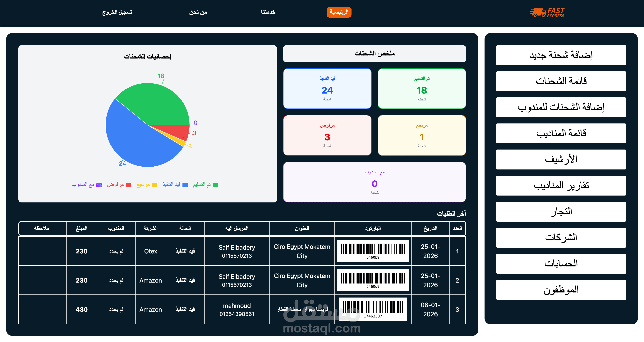Click the مرفوض rejected card showing 3

pos(327,135)
